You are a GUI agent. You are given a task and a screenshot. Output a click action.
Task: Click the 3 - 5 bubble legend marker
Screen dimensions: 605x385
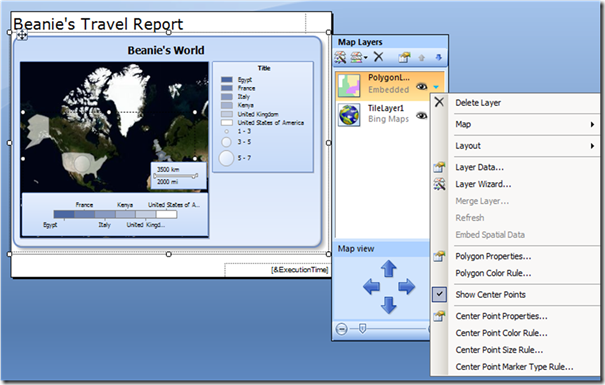(226, 142)
